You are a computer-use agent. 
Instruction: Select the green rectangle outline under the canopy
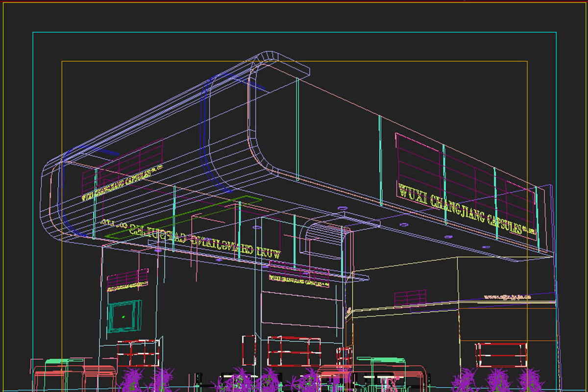click(x=184, y=218)
